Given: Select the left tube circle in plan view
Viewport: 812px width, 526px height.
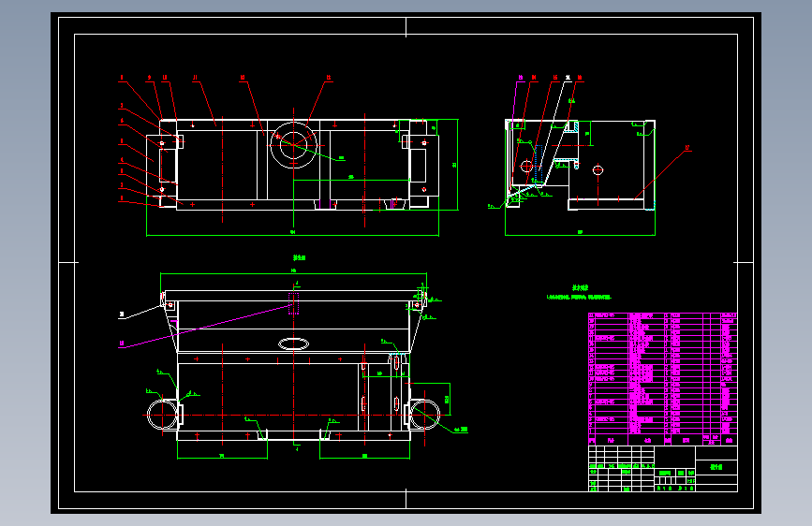Looking at the screenshot, I should (x=162, y=415).
